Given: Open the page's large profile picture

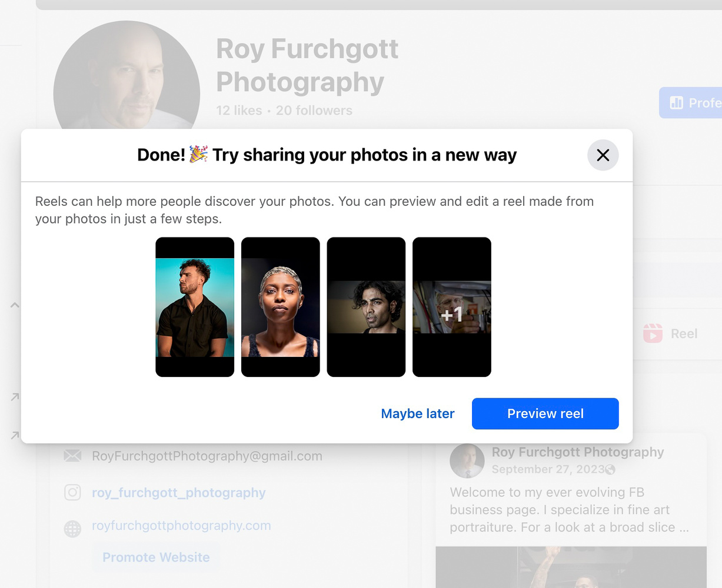Looking at the screenshot, I should click(127, 76).
